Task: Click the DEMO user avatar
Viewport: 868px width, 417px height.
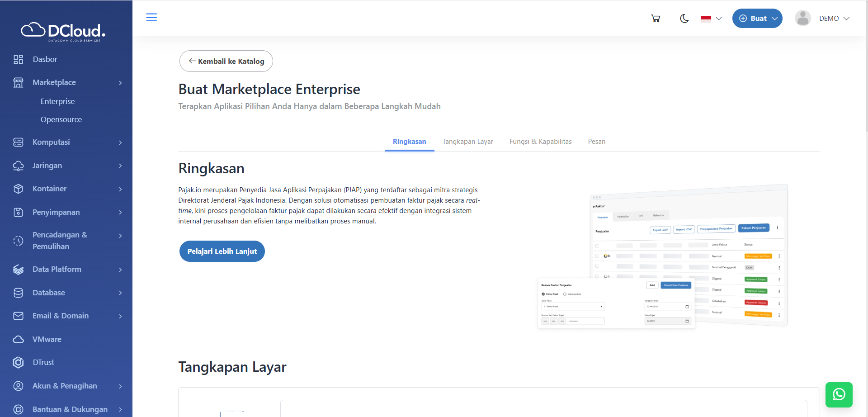Action: [802, 19]
